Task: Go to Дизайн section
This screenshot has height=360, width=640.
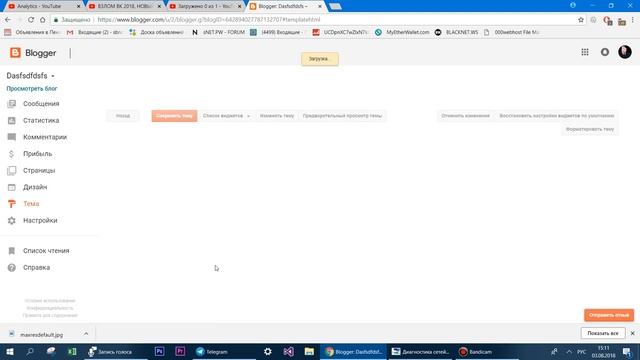Action: [x=35, y=187]
